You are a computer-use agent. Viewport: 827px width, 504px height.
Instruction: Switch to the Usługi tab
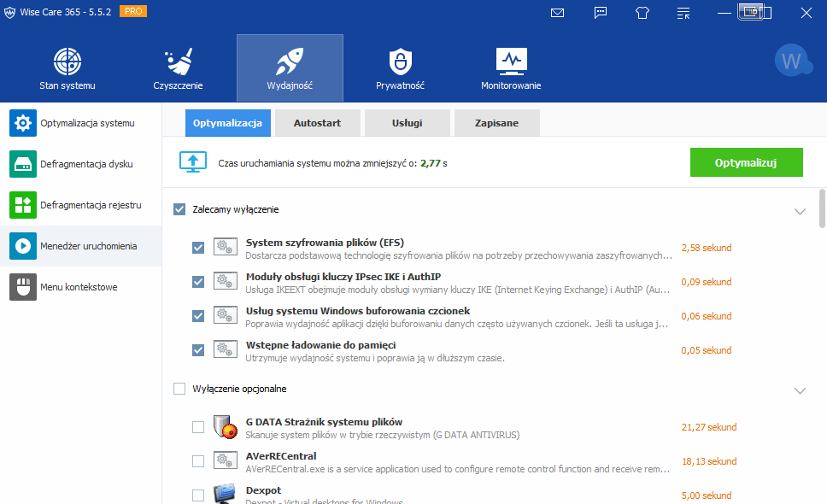[407, 123]
